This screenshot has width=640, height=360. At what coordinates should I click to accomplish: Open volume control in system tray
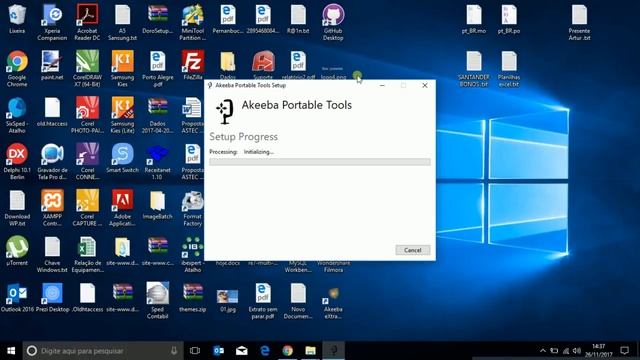[577, 351]
